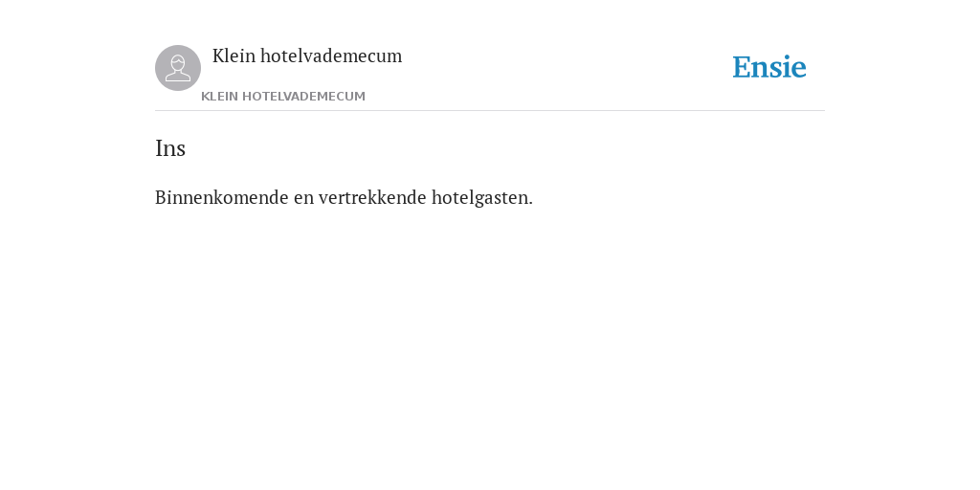Click hotelvademecum in the author title
The width and height of the screenshot is (980, 490).
coord(331,56)
